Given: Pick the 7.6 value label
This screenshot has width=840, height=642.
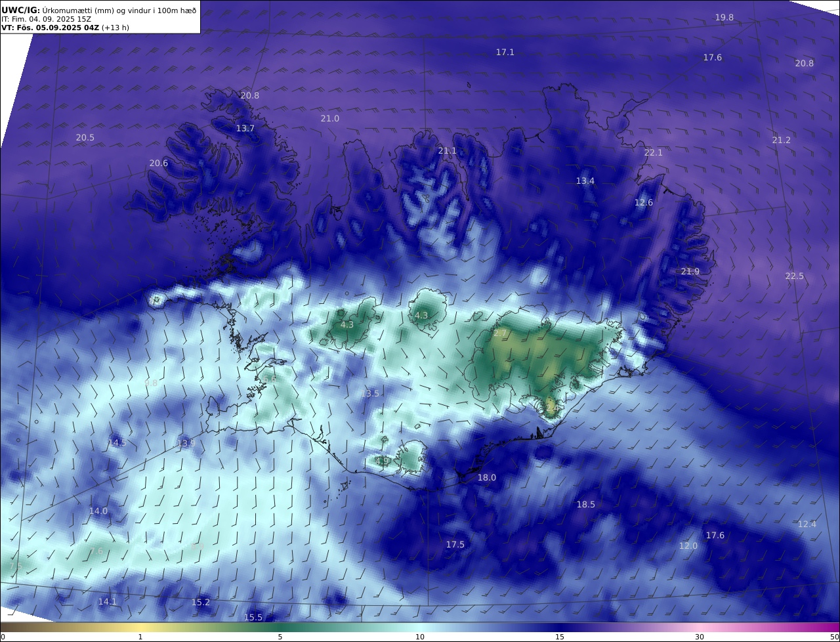Looking at the screenshot, I should pos(96,551).
